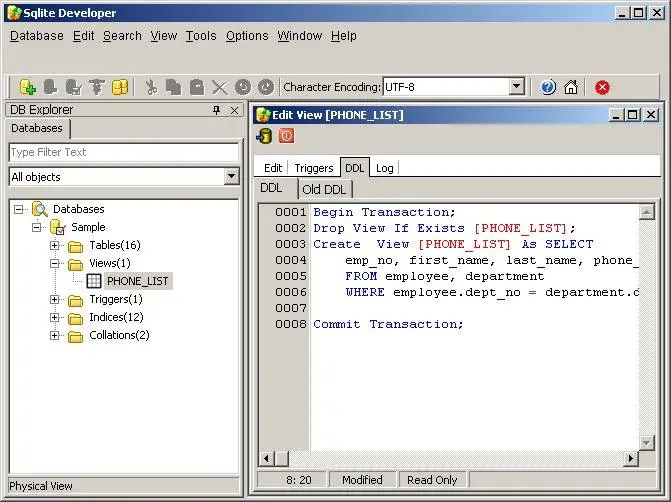
Task: Click the register database icon in toolbar
Action: click(28, 87)
